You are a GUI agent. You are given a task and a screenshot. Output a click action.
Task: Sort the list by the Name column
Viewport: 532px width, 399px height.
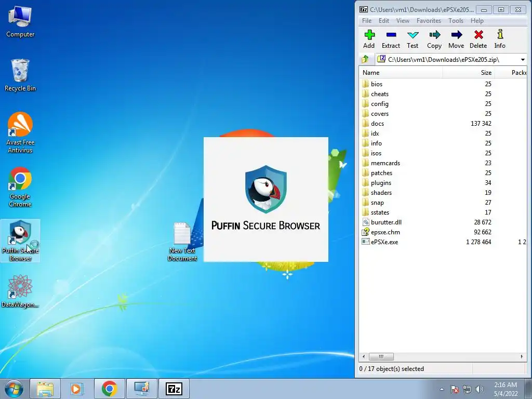pos(401,73)
